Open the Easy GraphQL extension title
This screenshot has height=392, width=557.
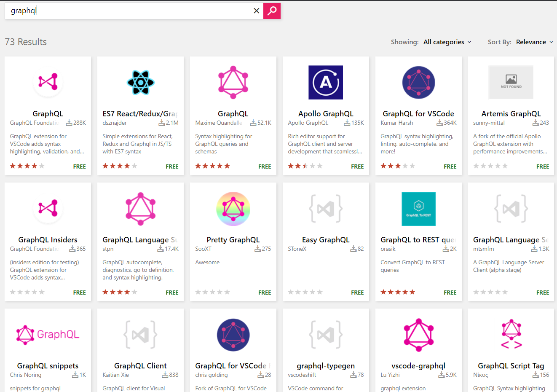click(x=326, y=240)
